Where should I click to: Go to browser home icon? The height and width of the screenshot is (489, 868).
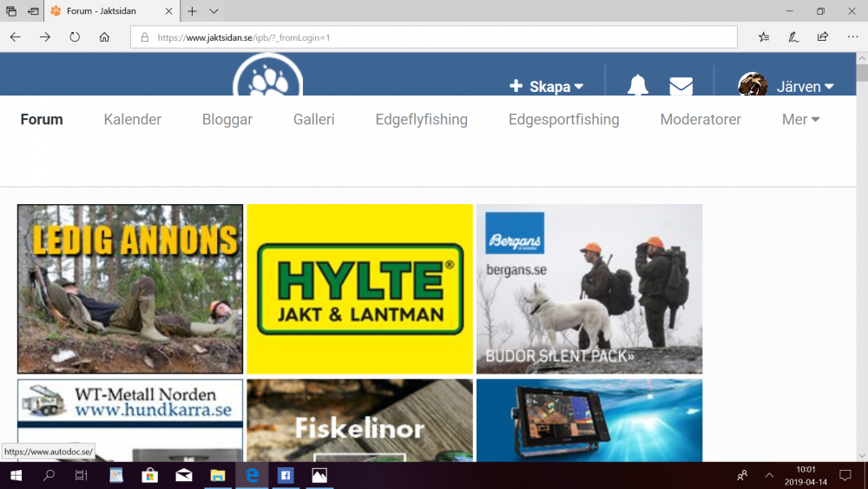104,37
